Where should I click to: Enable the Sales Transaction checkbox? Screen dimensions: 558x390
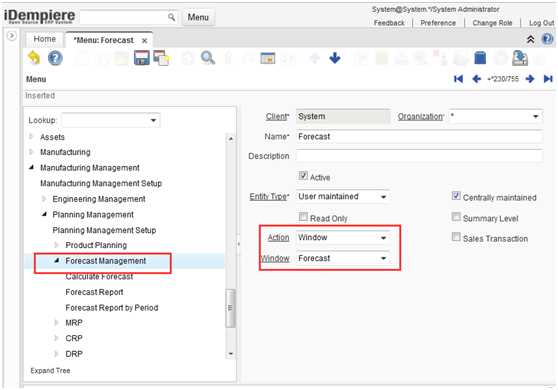click(456, 237)
